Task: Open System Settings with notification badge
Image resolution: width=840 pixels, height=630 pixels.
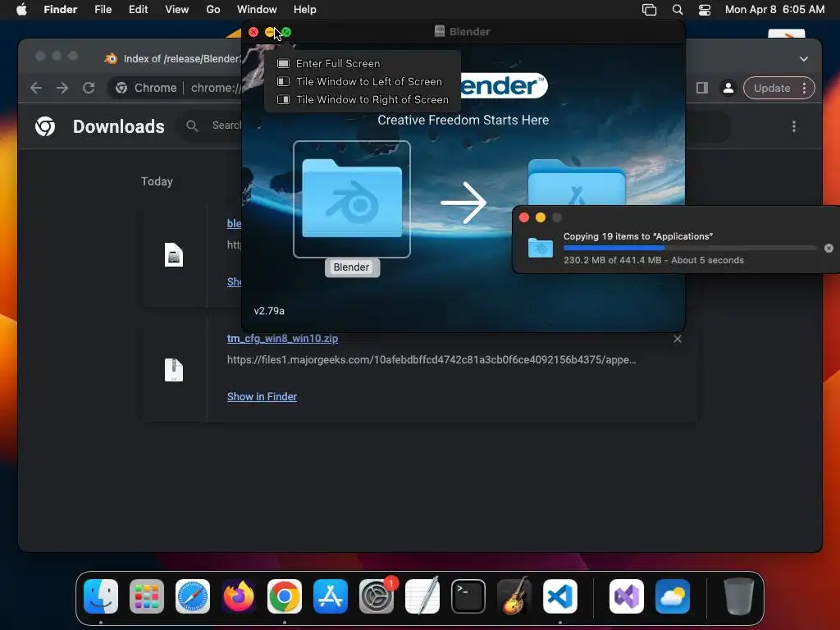Action: [376, 596]
